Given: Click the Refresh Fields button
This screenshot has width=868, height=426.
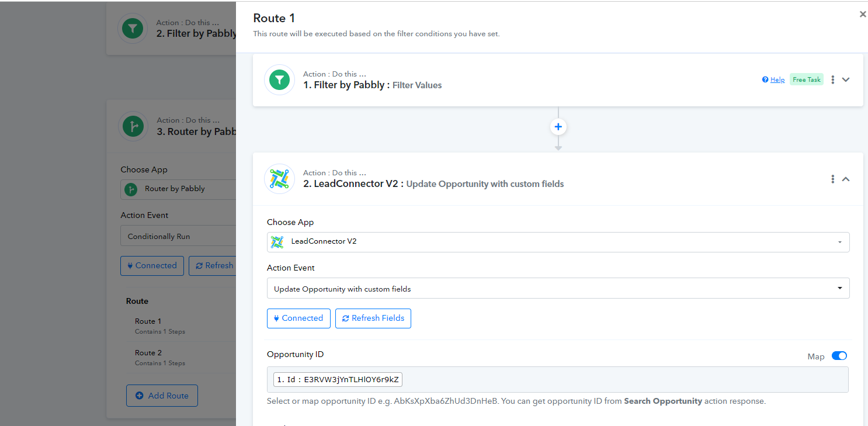Looking at the screenshot, I should [x=373, y=318].
